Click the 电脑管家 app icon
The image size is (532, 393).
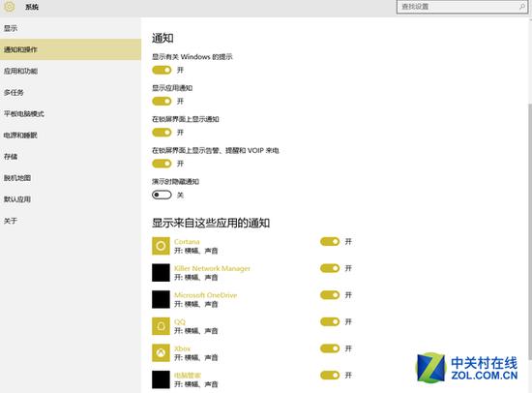pyautogui.click(x=161, y=379)
